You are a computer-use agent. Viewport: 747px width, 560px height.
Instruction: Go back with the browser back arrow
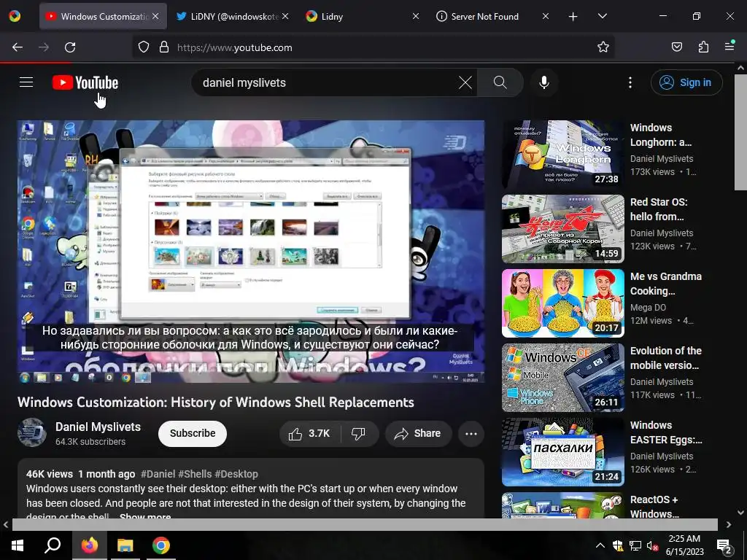click(x=18, y=47)
